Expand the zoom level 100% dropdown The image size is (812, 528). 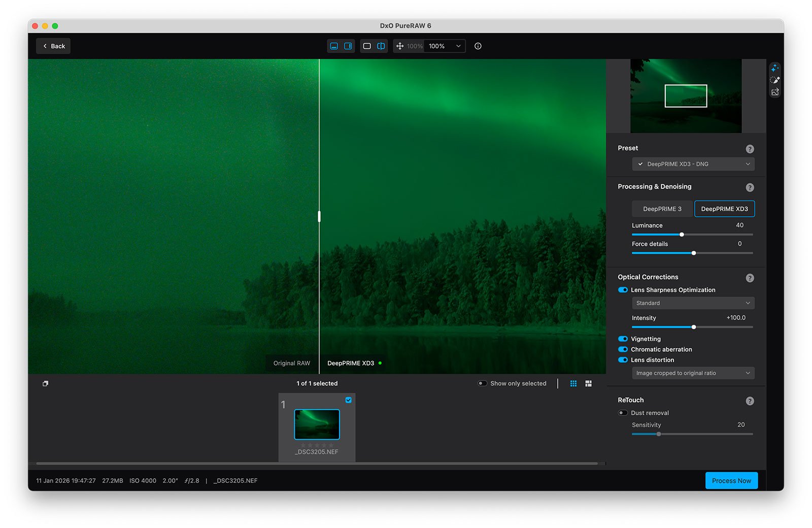coord(445,46)
